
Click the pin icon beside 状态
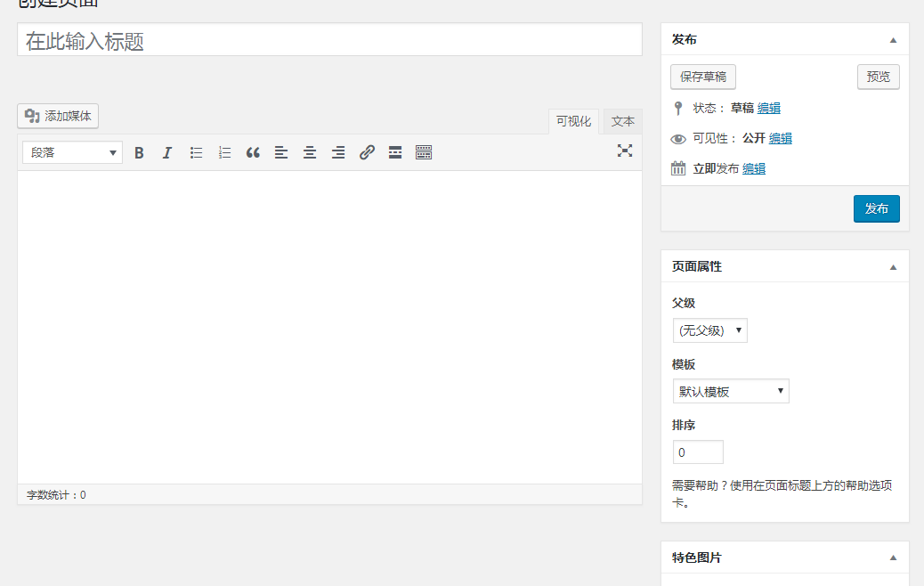[x=678, y=108]
